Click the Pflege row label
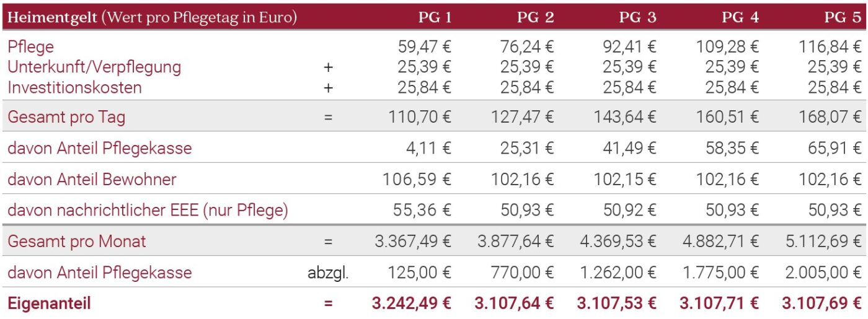The height and width of the screenshot is (319, 868). point(30,47)
